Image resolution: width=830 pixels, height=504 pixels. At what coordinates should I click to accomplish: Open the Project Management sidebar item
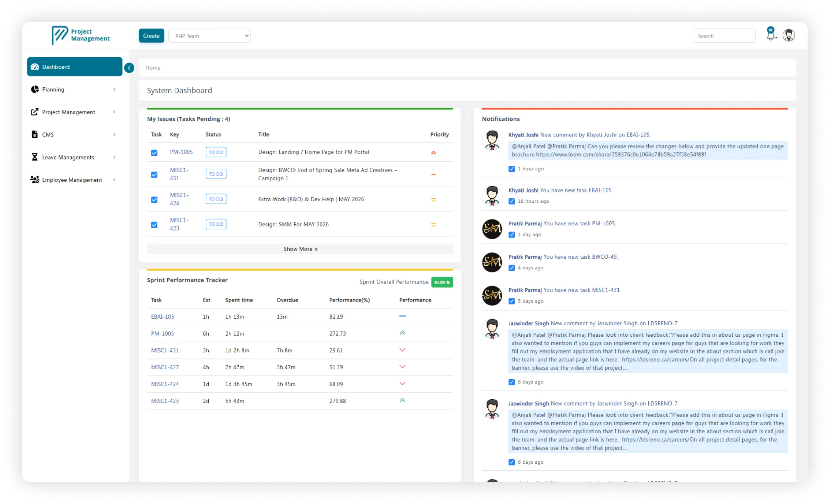75,112
